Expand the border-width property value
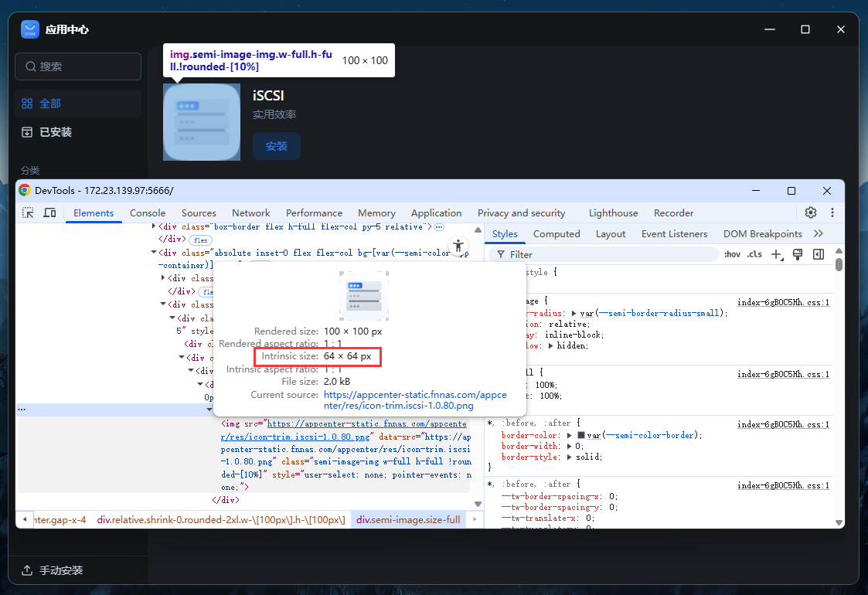 569,446
